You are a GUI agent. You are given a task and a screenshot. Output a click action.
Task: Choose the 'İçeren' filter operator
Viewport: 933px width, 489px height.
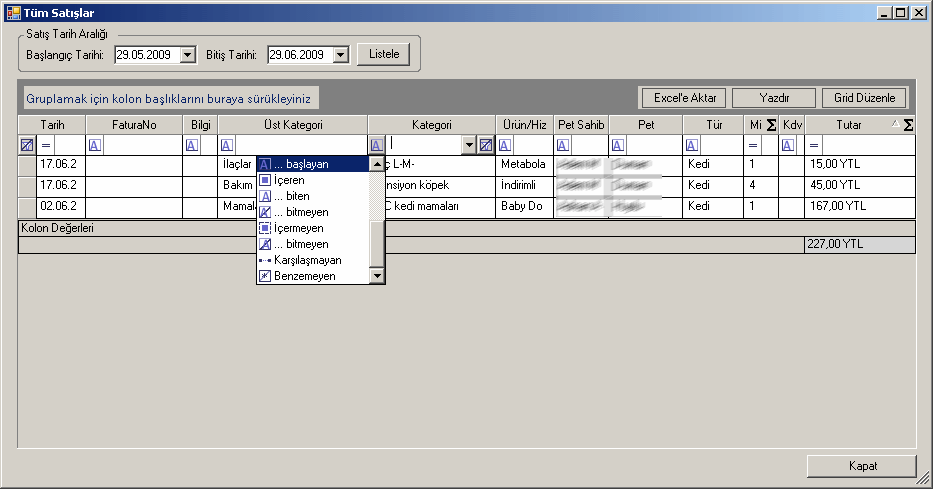pos(314,180)
